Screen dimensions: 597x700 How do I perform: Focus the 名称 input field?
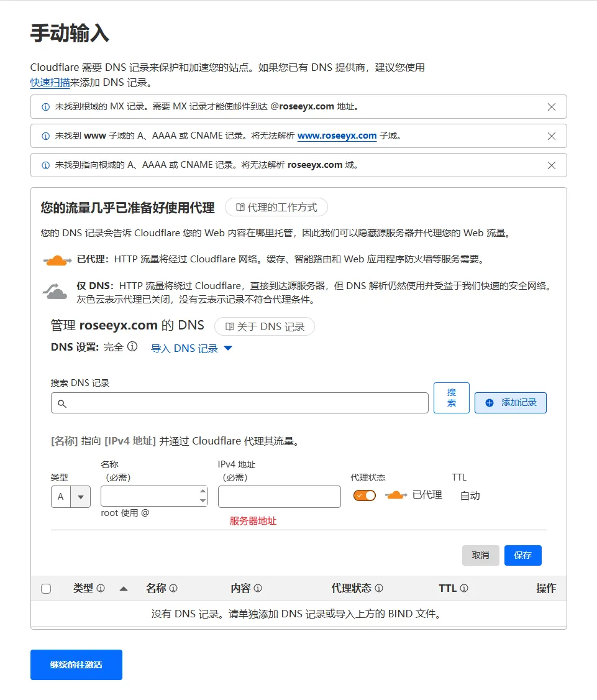155,496
